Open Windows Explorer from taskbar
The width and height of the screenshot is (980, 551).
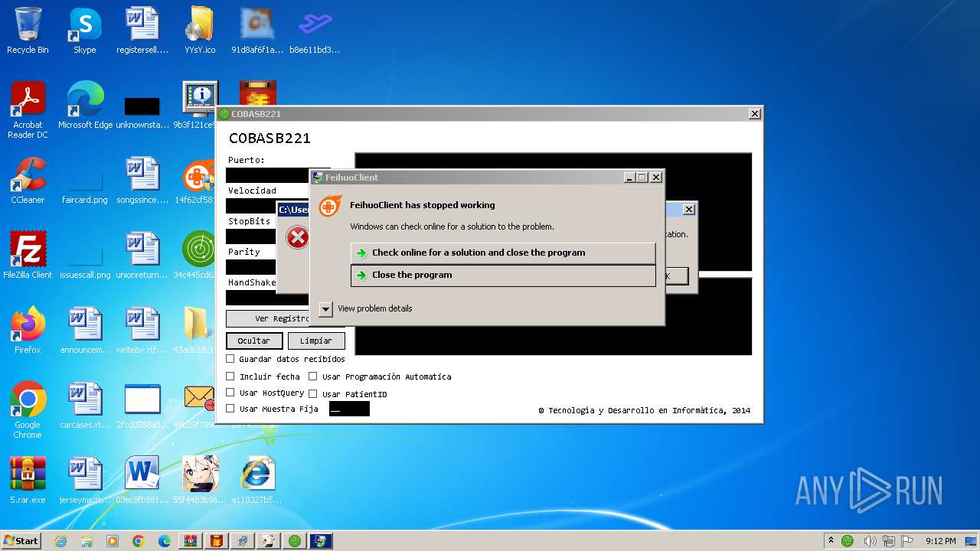pos(87,541)
